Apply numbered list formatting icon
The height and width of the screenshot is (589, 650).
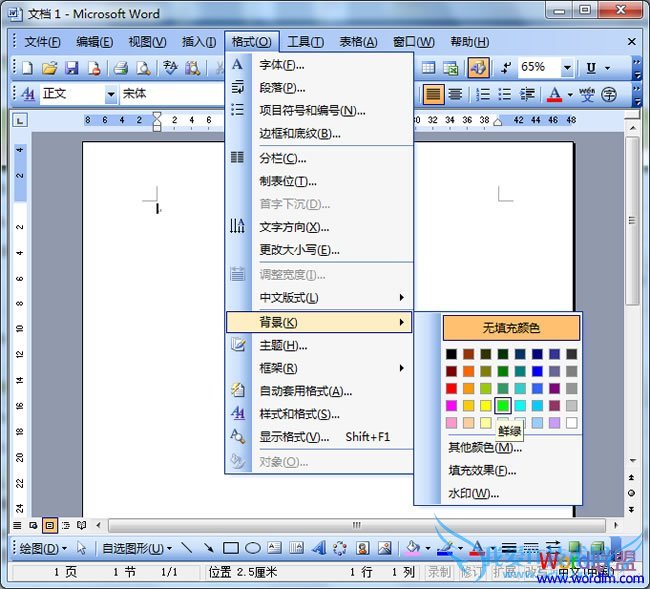click(x=483, y=94)
